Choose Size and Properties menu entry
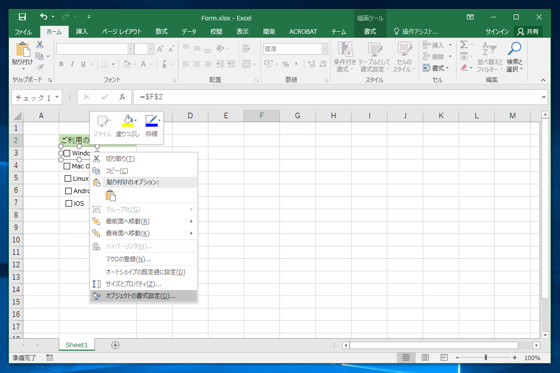 (144, 284)
